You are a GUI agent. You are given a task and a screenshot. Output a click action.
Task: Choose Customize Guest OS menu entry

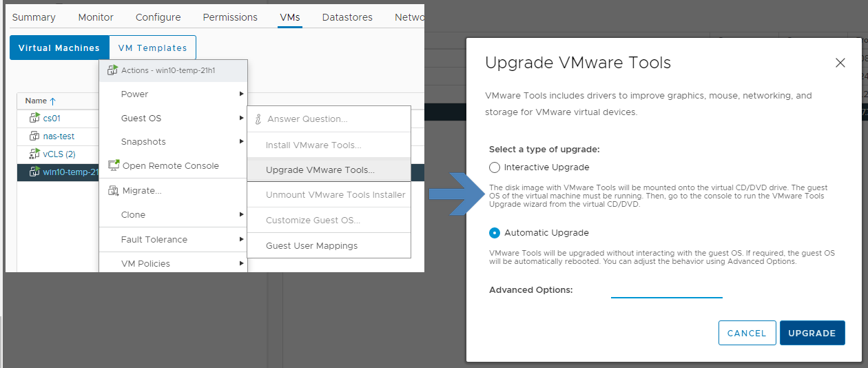click(x=329, y=220)
